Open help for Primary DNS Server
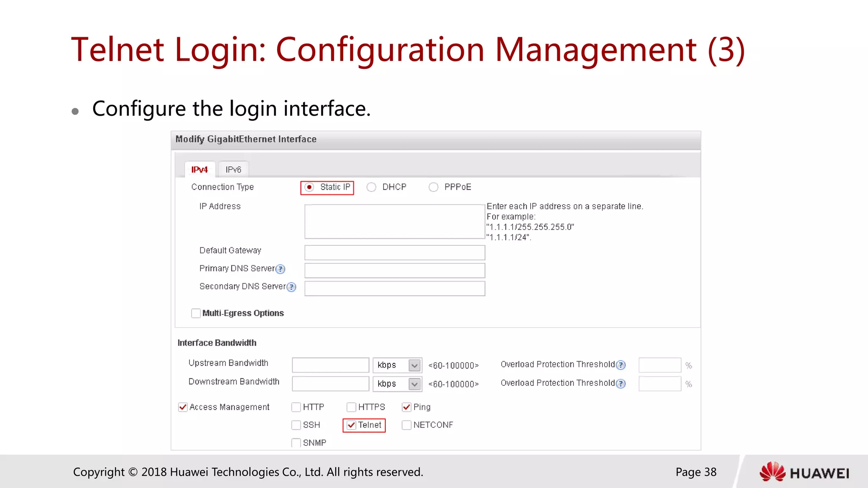This screenshot has height=488, width=868. (281, 269)
